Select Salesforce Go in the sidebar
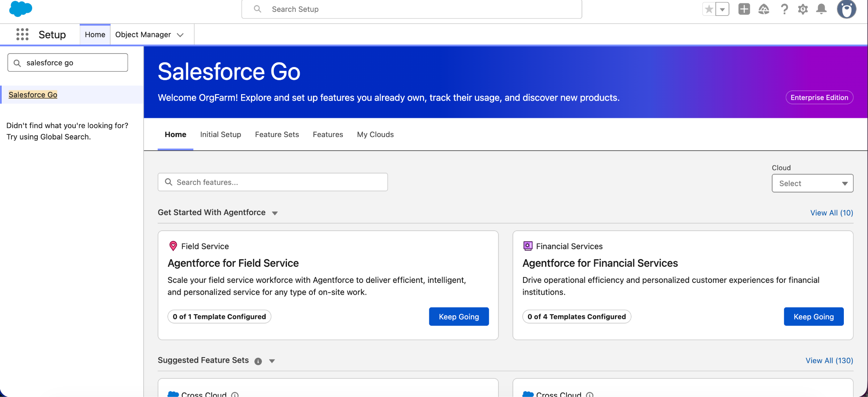Viewport: 868px width, 397px height. [33, 95]
